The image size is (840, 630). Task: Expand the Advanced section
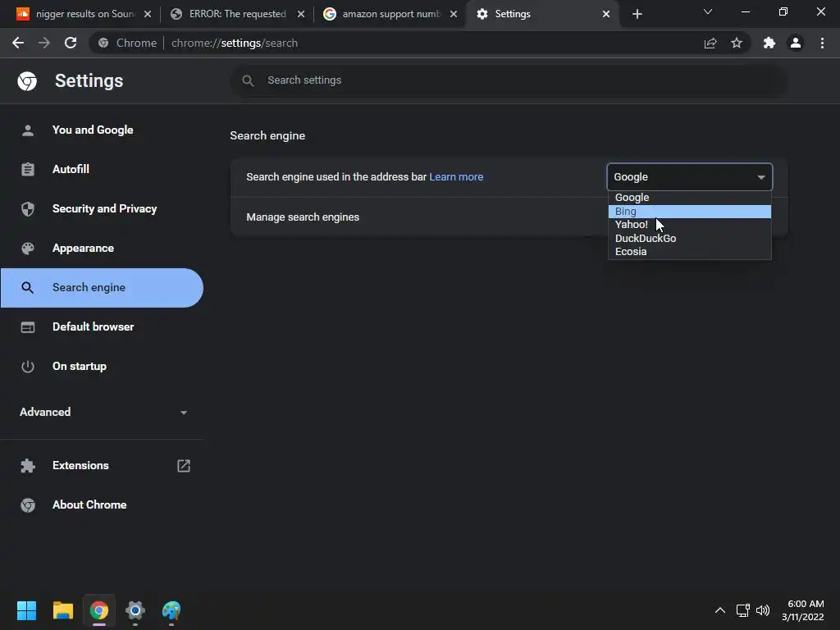click(x=102, y=412)
